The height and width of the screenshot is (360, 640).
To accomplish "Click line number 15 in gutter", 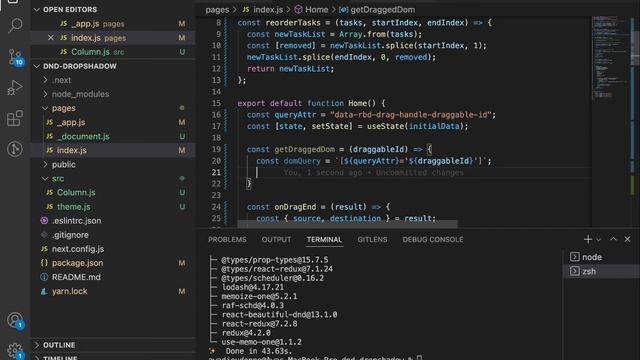I will [x=216, y=103].
